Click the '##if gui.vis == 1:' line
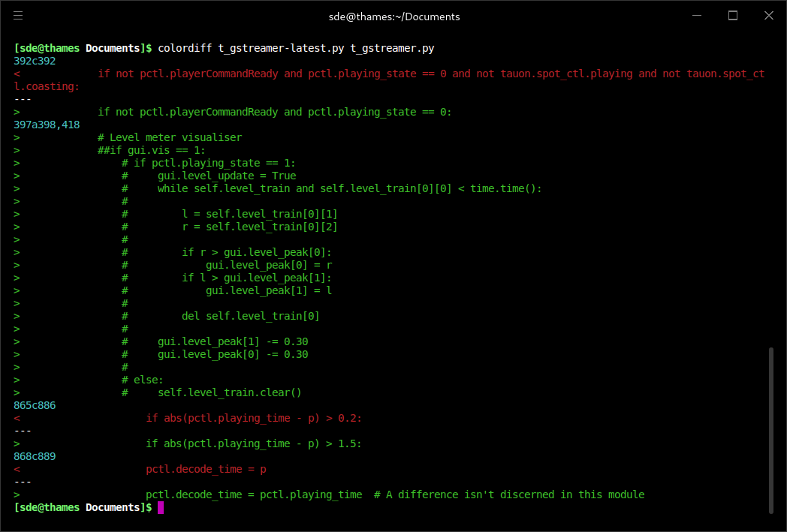Screen dimensions: 787x532 pos(152,150)
